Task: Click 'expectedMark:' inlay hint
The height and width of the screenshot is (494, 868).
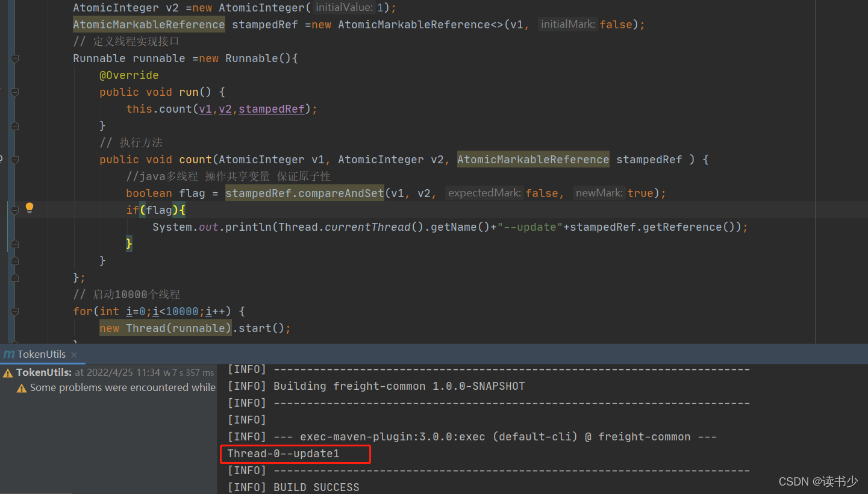Action: coord(485,193)
